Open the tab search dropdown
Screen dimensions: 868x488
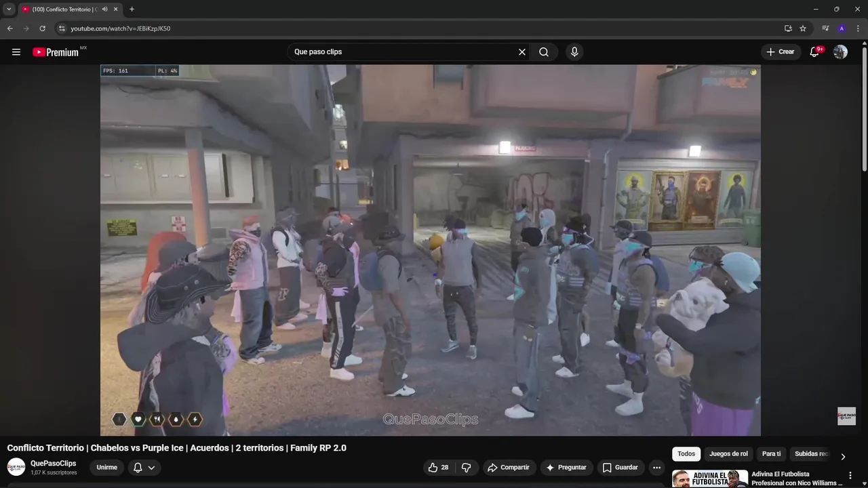tap(9, 9)
